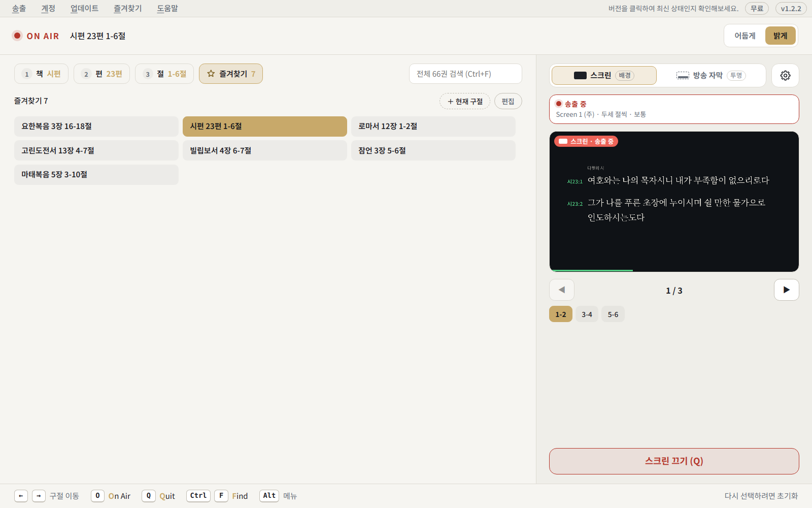Select favorite 고린도전서 13장 4-7절
This screenshot has width=812, height=508.
coord(96,150)
